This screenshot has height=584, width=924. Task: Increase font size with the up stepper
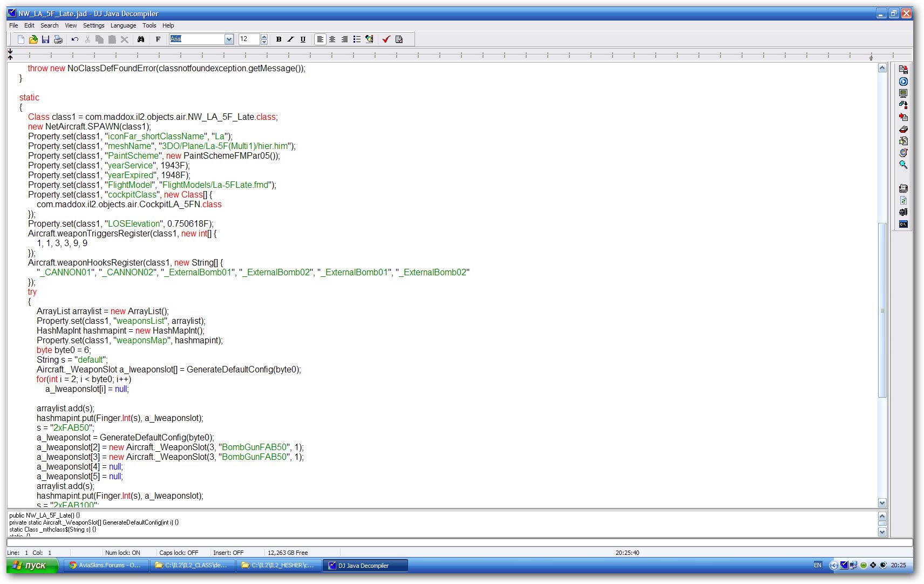click(x=264, y=36)
